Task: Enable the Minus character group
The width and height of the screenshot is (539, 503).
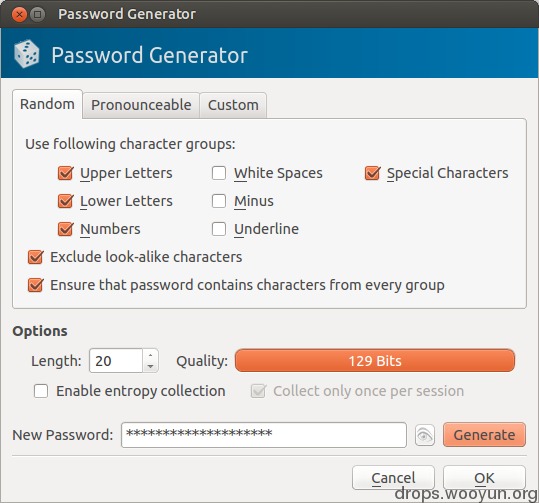Action: pos(219,201)
